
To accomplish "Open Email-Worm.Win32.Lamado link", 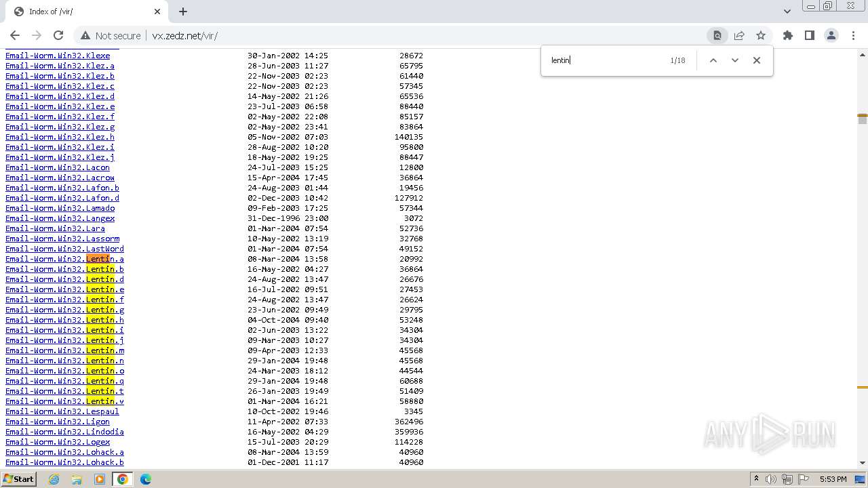I will point(60,208).
